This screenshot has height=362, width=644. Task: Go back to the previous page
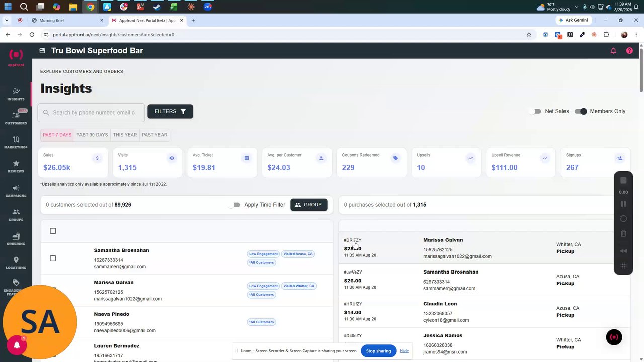pos(8,35)
